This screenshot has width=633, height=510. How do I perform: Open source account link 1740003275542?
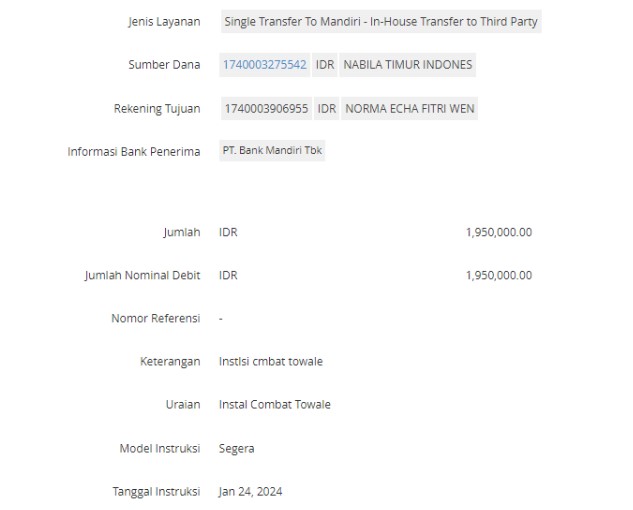pos(265,65)
